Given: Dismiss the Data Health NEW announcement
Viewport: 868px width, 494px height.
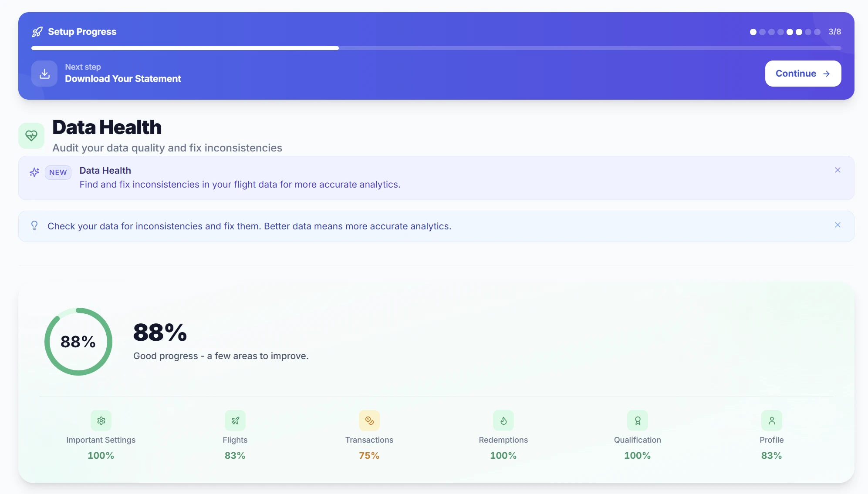Looking at the screenshot, I should (838, 170).
